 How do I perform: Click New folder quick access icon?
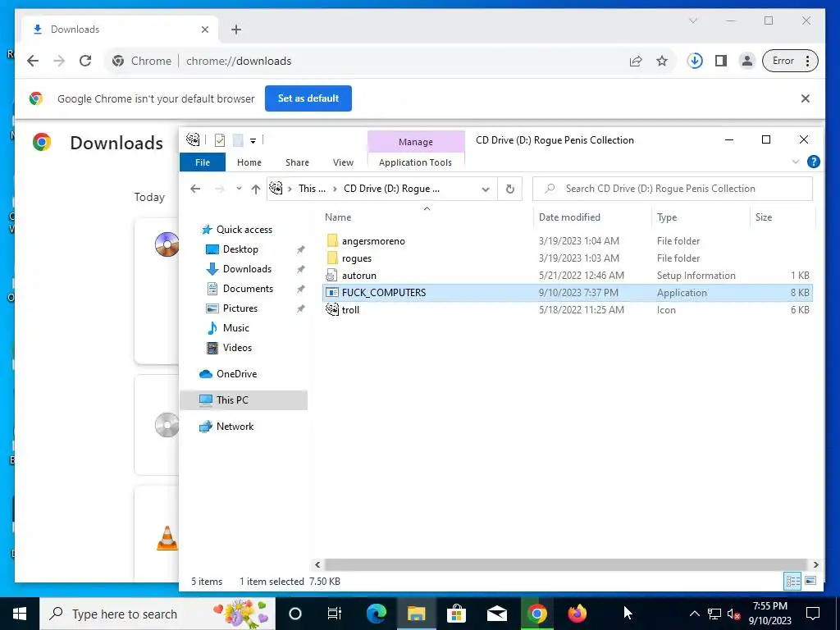click(238, 140)
